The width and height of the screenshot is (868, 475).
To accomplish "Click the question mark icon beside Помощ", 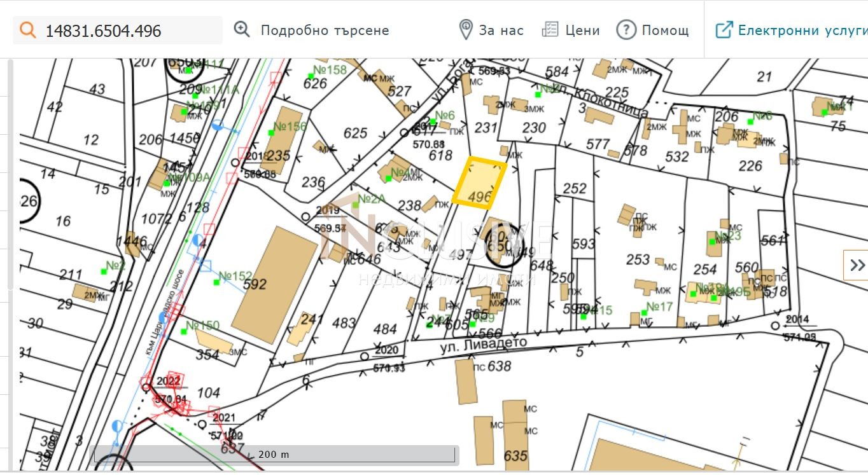I will pyautogui.click(x=626, y=29).
